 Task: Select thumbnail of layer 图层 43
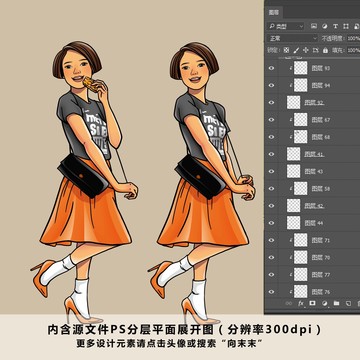point(294,171)
